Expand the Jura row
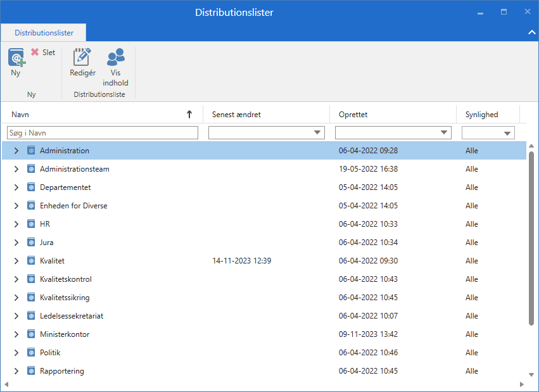This screenshot has width=539, height=392. (x=16, y=242)
